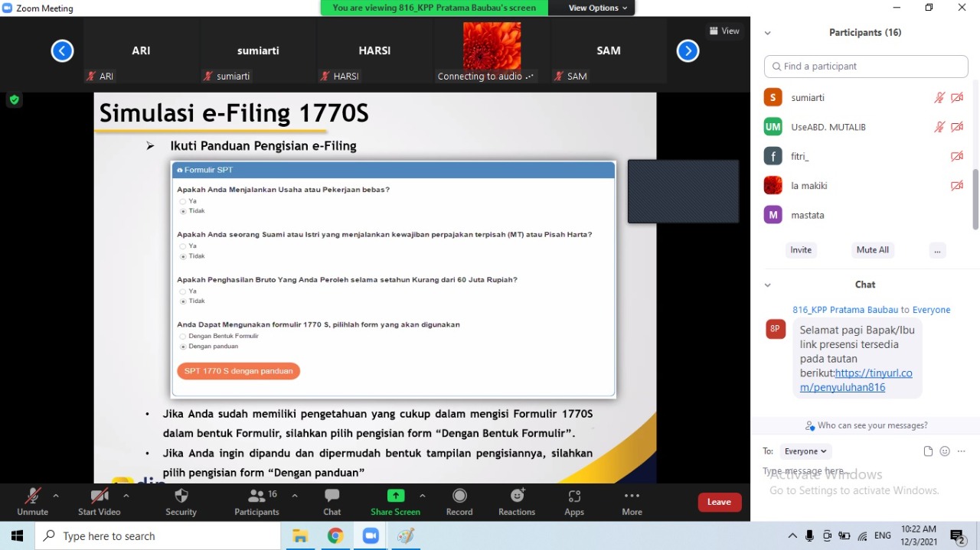Open the View layout menu

point(724,31)
